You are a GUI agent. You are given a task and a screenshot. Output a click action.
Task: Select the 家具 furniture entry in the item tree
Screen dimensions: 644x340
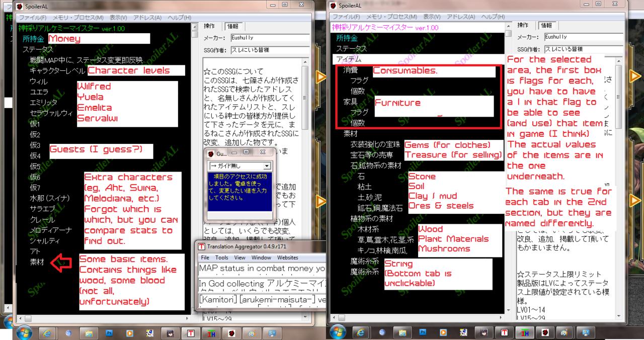coord(350,102)
